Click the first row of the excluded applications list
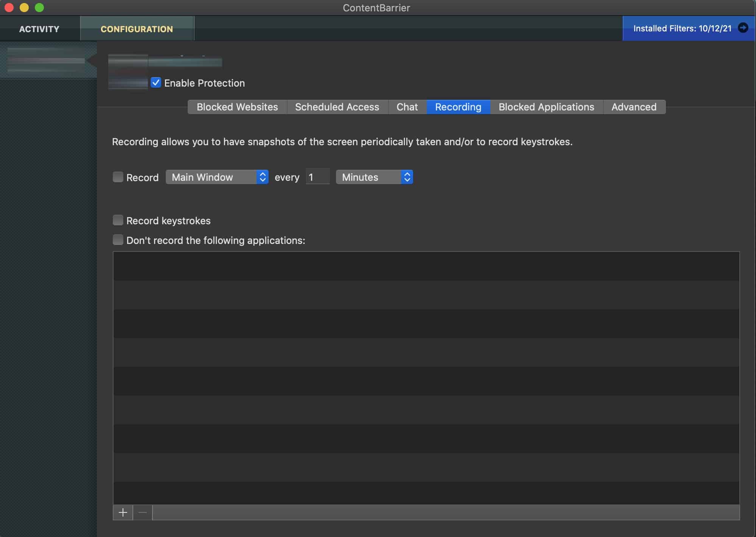 click(426, 266)
